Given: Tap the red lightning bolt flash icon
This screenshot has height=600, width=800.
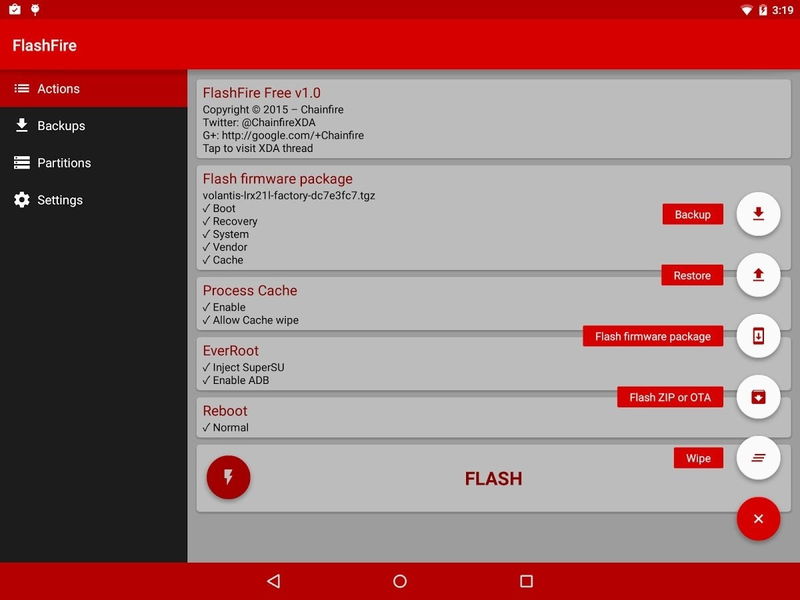Looking at the screenshot, I should click(228, 477).
